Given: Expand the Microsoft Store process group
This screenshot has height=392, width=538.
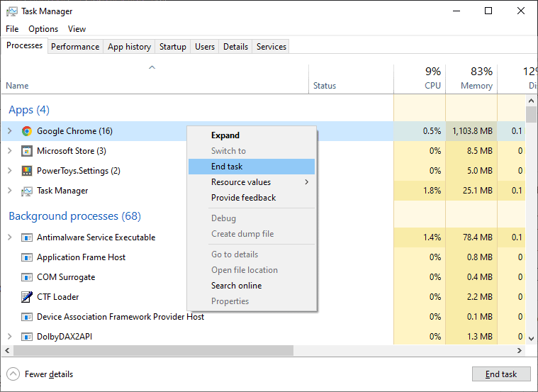Looking at the screenshot, I should (x=10, y=151).
